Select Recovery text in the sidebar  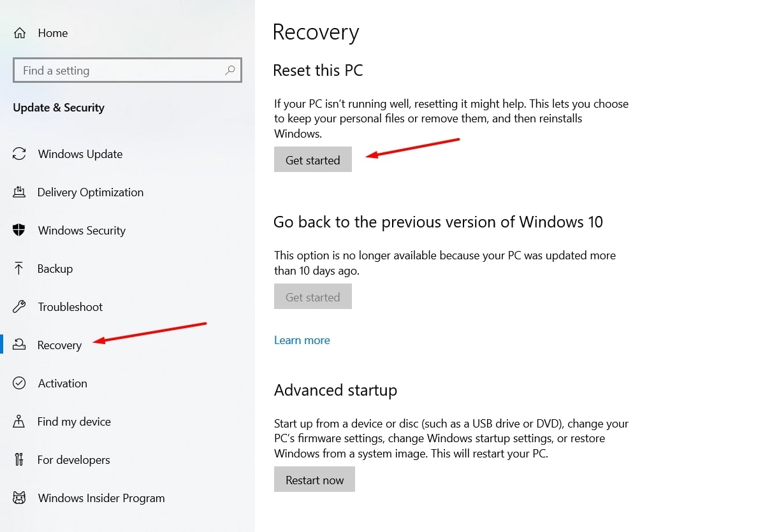[59, 345]
